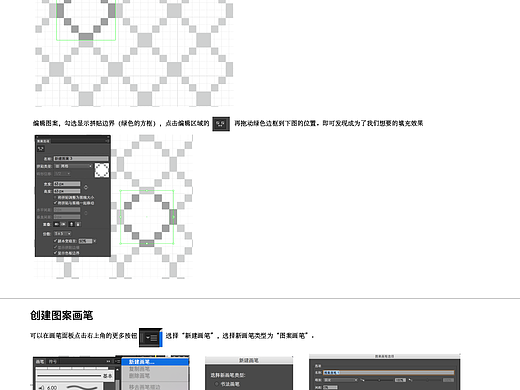Select the 基本 brush stroke row
The image size is (520, 390).
pos(75,376)
